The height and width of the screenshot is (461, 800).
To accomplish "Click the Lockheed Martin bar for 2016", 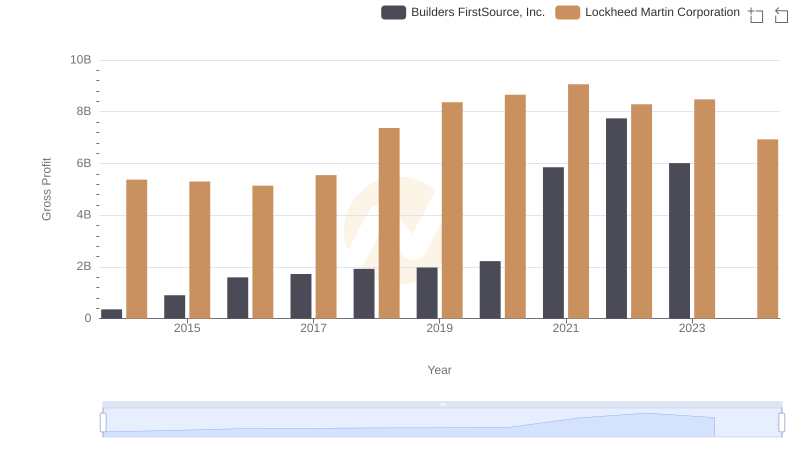I will pyautogui.click(x=263, y=252).
